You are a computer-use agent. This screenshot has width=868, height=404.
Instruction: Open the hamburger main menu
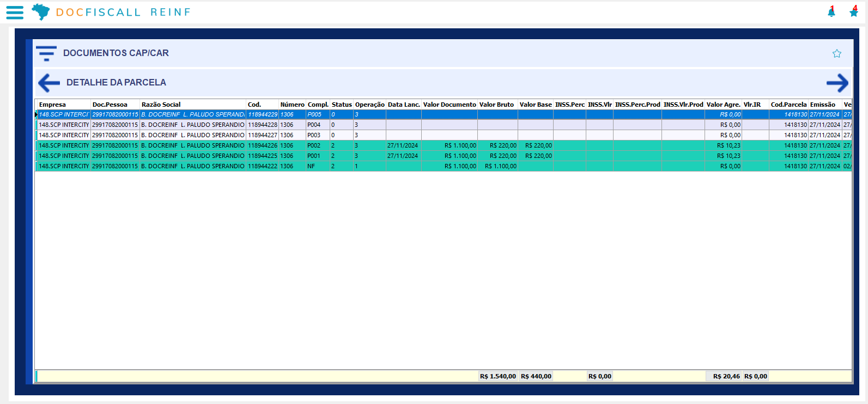[x=15, y=13]
